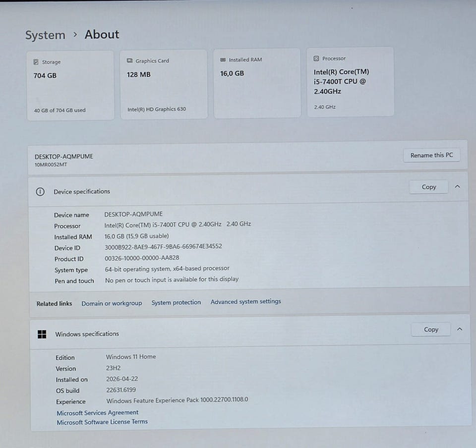
Task: Click '40 GB of 704 GB used' text
Action: click(x=60, y=111)
